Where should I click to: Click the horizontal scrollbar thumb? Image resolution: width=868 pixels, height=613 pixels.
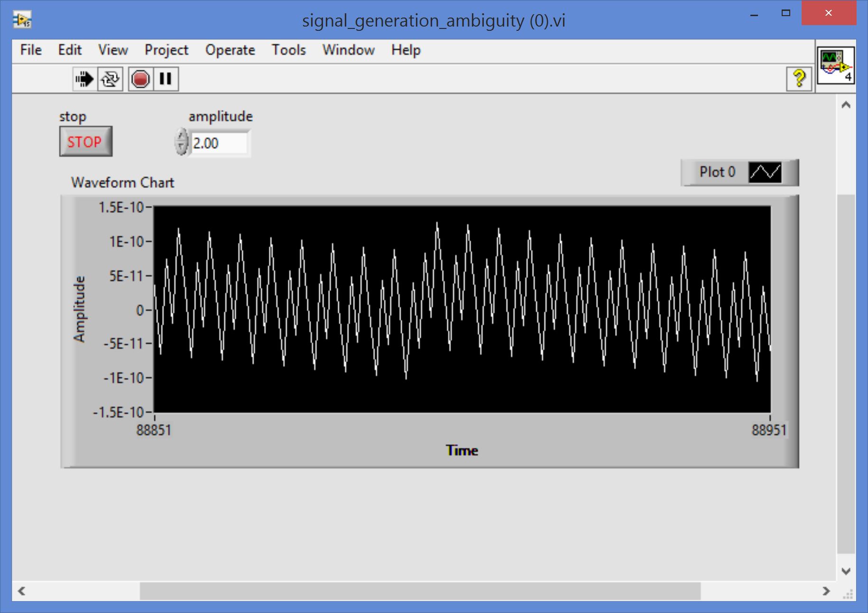click(420, 591)
